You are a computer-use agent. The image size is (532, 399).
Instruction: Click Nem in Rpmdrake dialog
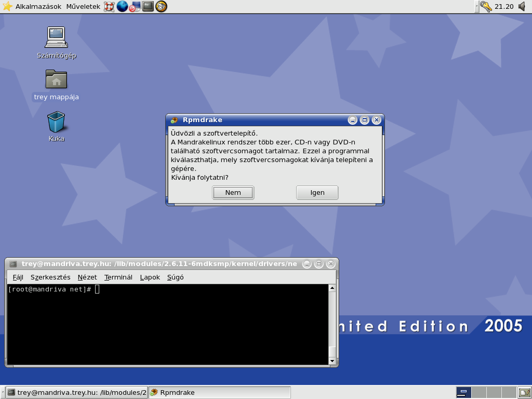tap(233, 192)
